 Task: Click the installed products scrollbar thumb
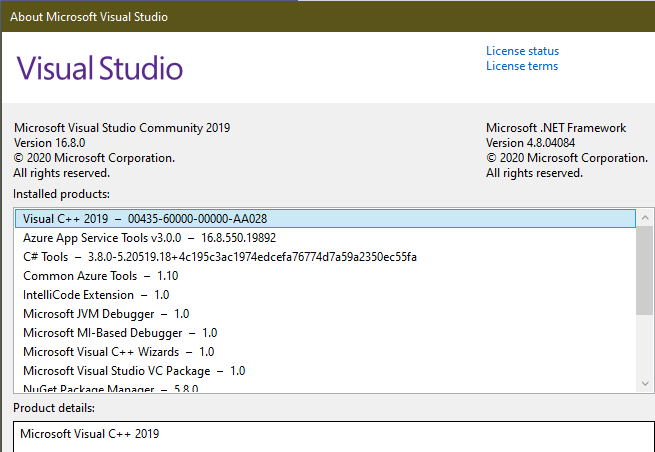click(645, 270)
